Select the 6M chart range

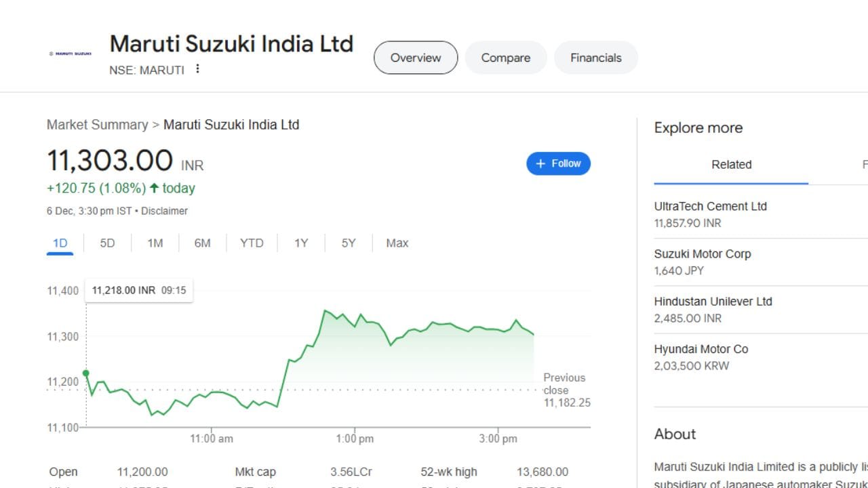[202, 243]
